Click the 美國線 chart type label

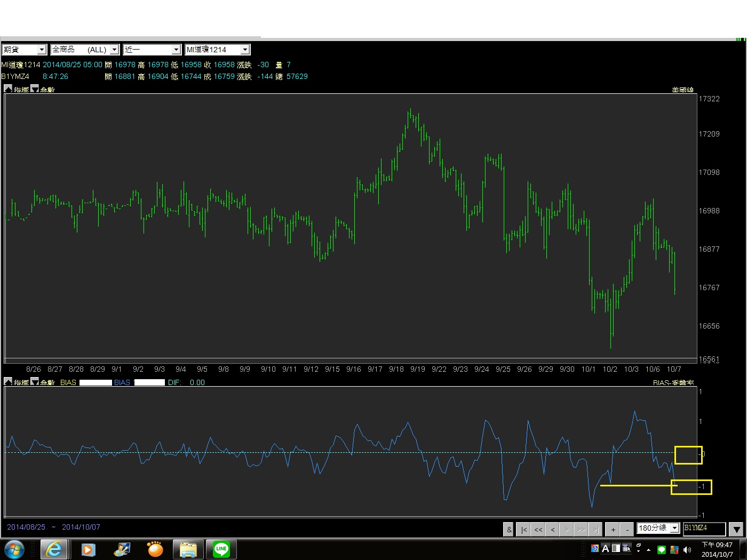click(x=682, y=90)
